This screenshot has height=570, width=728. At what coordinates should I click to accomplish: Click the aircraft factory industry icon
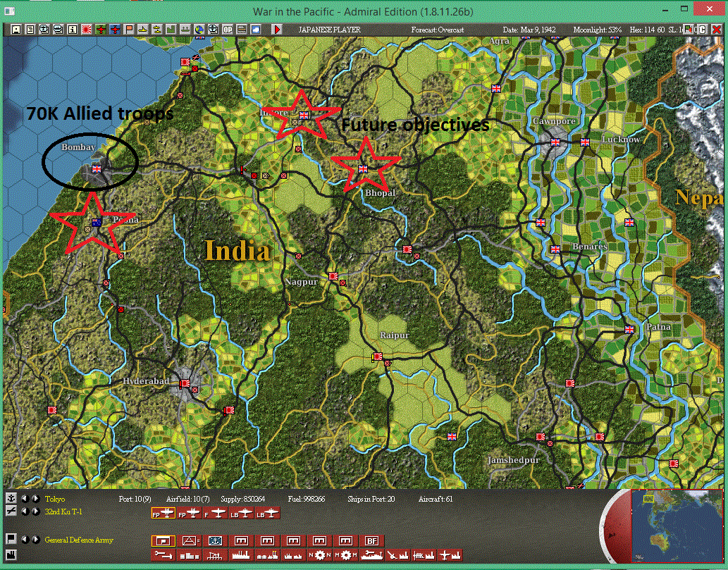click(x=450, y=554)
